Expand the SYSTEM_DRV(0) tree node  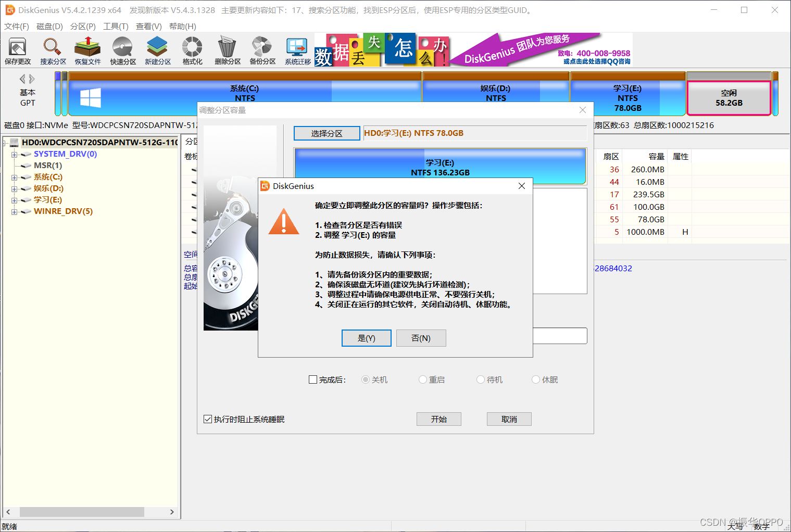(15, 155)
